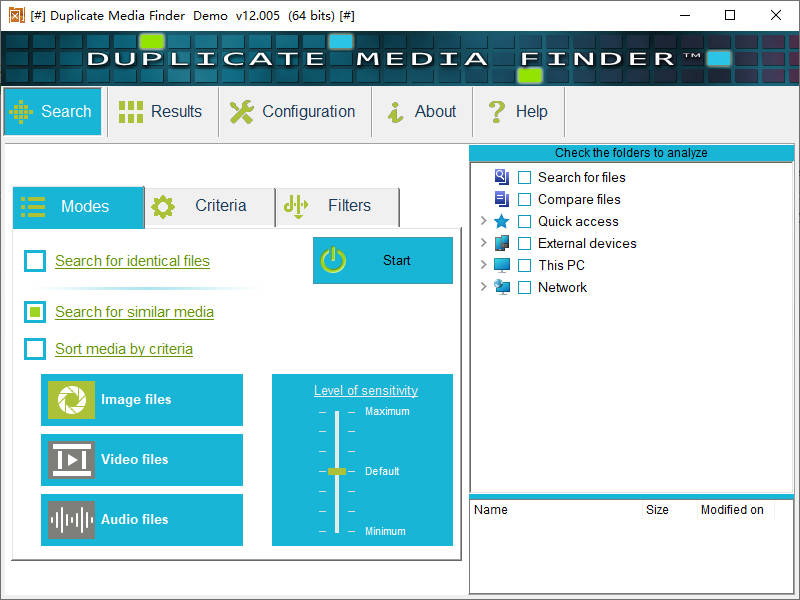The image size is (800, 600).
Task: Open the About tab
Action: [x=422, y=111]
